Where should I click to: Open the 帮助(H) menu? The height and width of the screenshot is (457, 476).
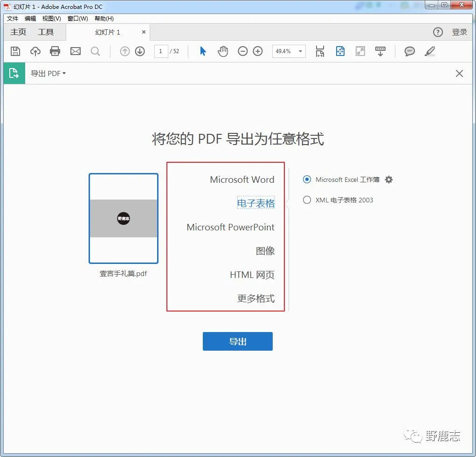pyautogui.click(x=104, y=19)
